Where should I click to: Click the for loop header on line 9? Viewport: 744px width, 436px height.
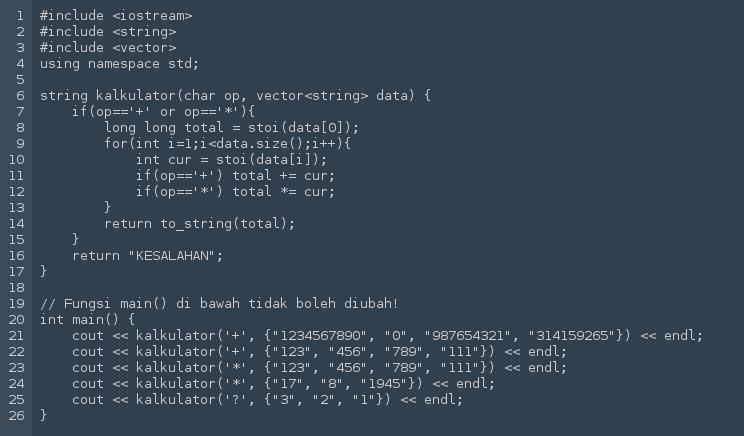pos(228,144)
